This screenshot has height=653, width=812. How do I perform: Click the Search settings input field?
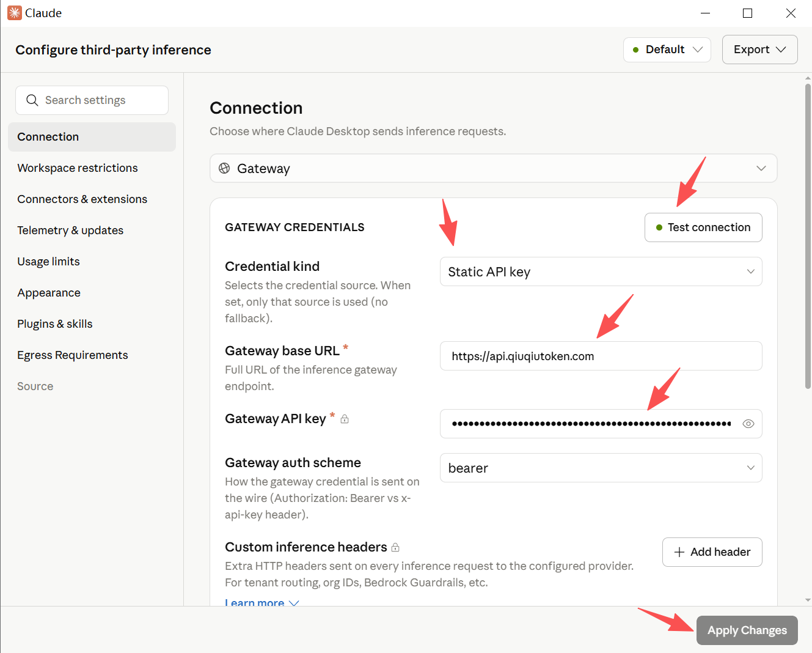(92, 100)
